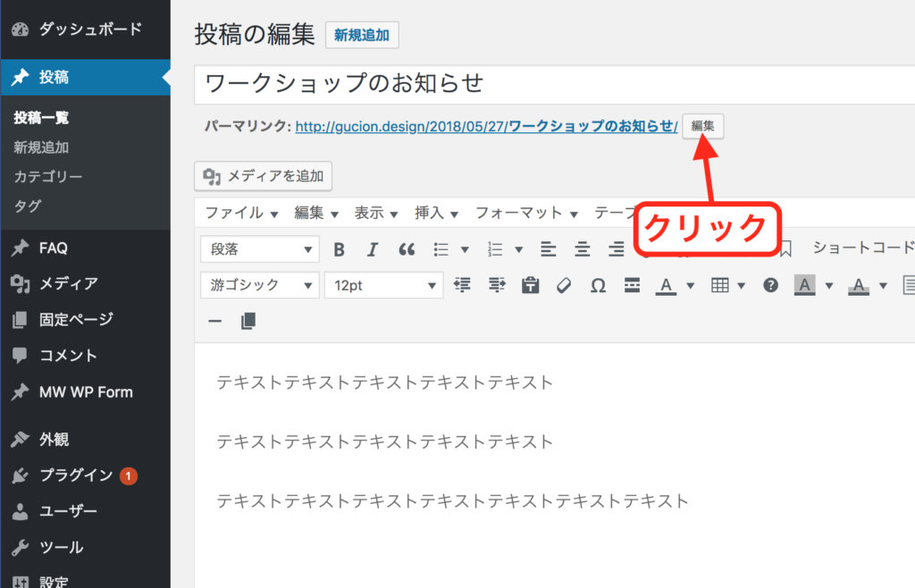
Task: Expand the table insert dropdown arrow
Action: tap(742, 286)
